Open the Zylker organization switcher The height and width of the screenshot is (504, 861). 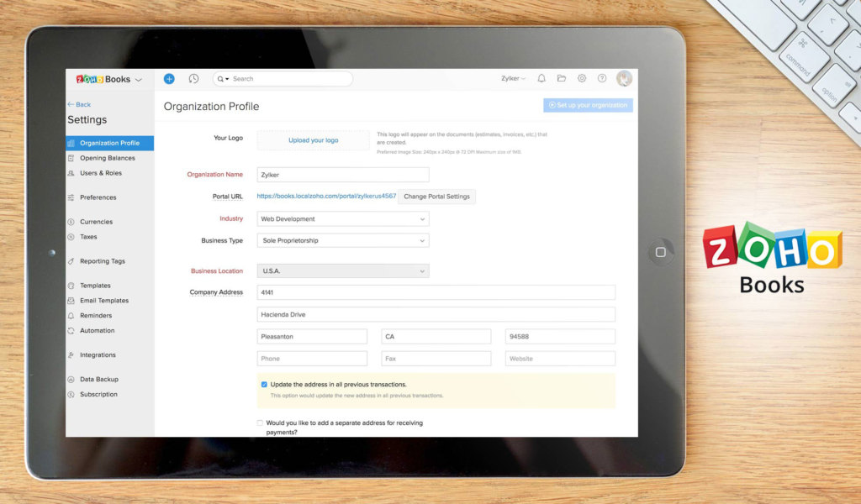(513, 79)
